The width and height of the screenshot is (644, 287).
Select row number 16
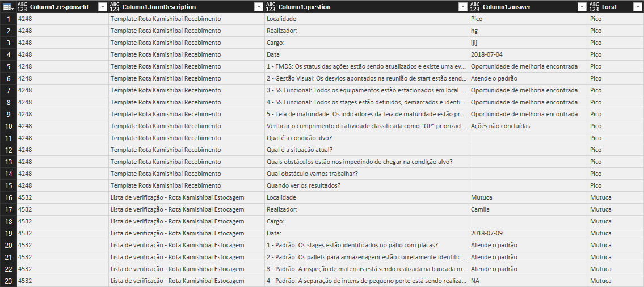coord(8,197)
